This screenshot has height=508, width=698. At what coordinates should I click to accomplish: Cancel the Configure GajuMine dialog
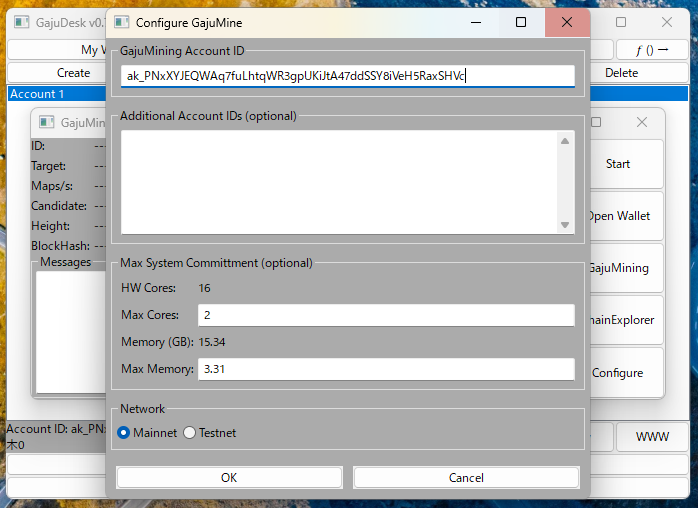click(x=466, y=477)
